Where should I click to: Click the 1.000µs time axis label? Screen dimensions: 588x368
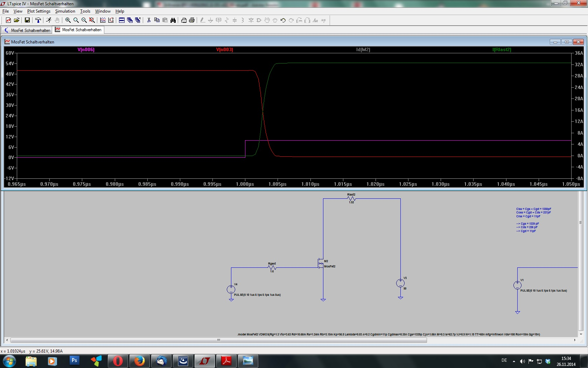click(x=245, y=184)
